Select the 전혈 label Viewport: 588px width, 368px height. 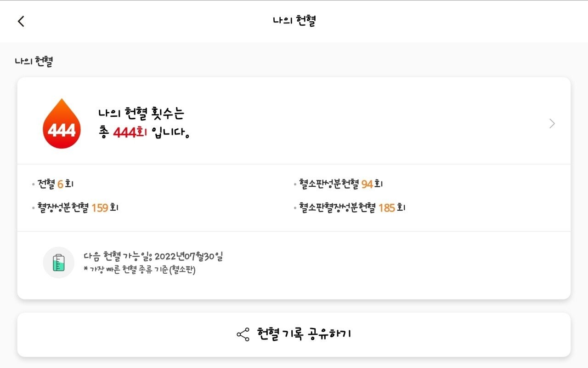click(x=46, y=184)
